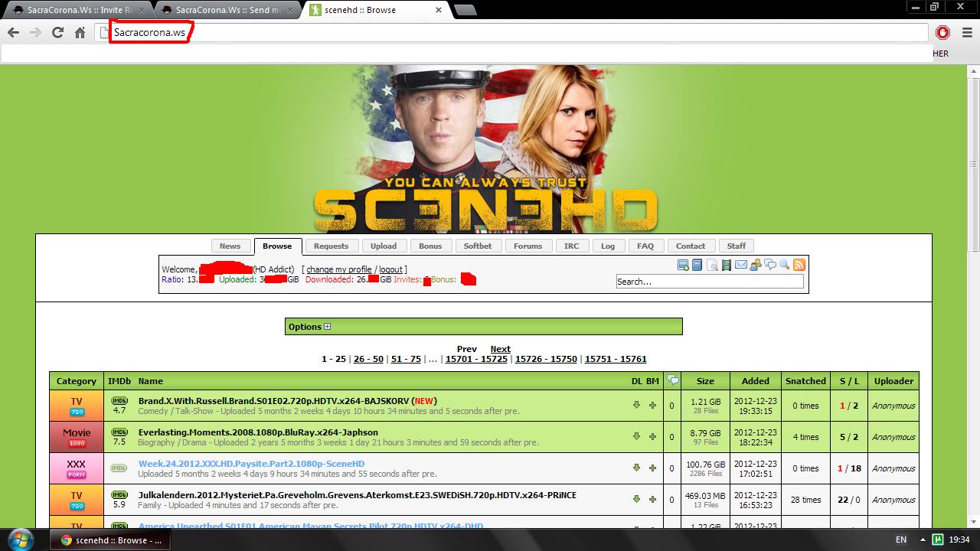The height and width of the screenshot is (551, 980).
Task: Download Everlasting.Moments torrent arrow
Action: coord(636,436)
